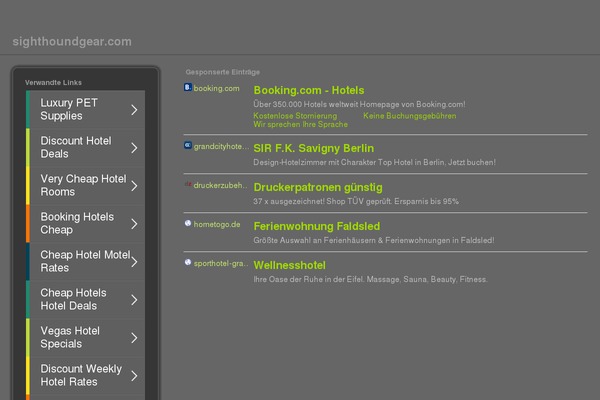Open SIR F.K. Savigny Berlin ad headline

tap(314, 149)
